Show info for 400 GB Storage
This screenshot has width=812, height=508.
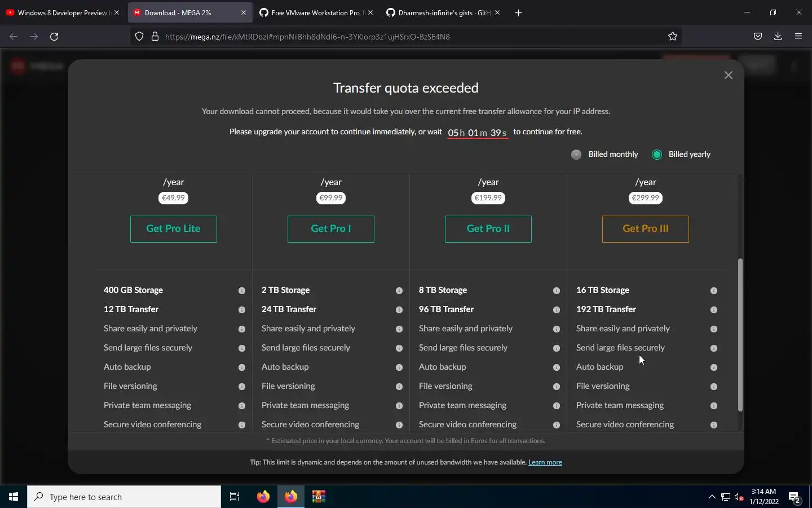[241, 291]
